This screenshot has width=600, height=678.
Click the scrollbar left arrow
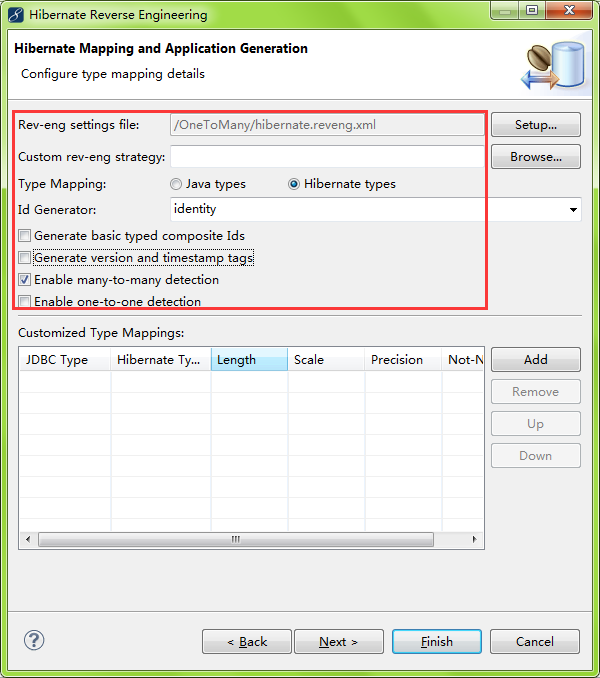pos(28,540)
